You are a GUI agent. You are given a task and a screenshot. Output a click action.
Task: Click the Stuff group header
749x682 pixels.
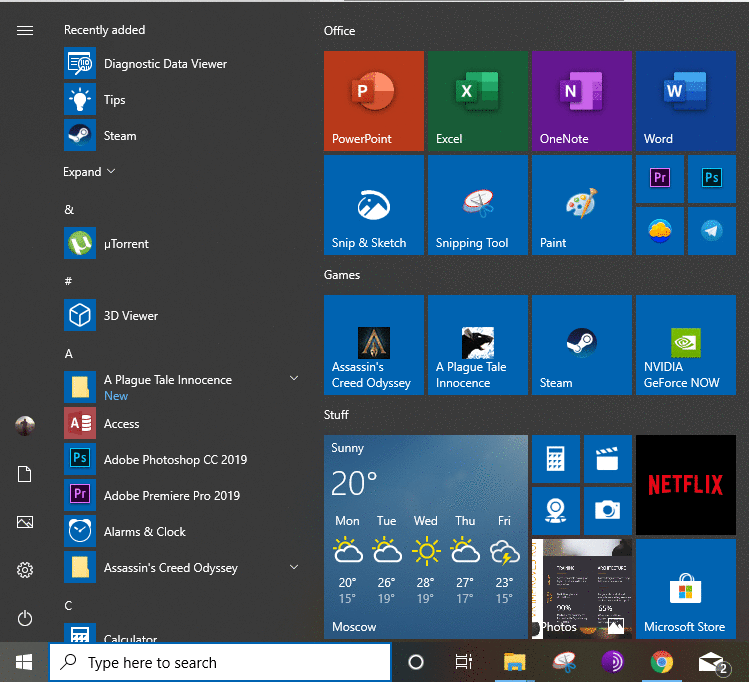click(x=336, y=415)
